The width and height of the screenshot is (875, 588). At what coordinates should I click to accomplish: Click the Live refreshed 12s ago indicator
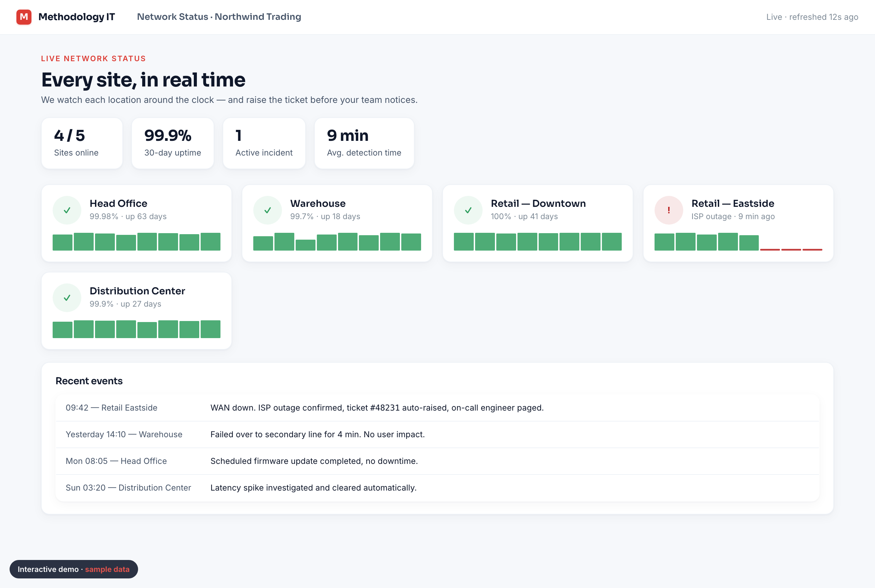[812, 17]
